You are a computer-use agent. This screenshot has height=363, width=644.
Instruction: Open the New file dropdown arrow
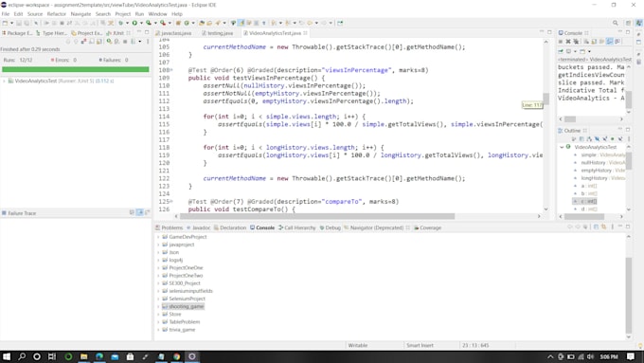pos(11,23)
